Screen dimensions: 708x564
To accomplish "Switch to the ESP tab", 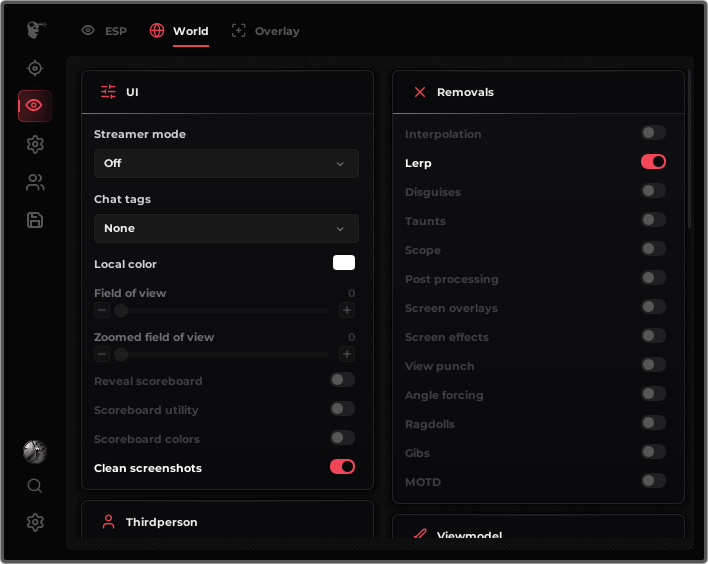I will click(x=104, y=31).
